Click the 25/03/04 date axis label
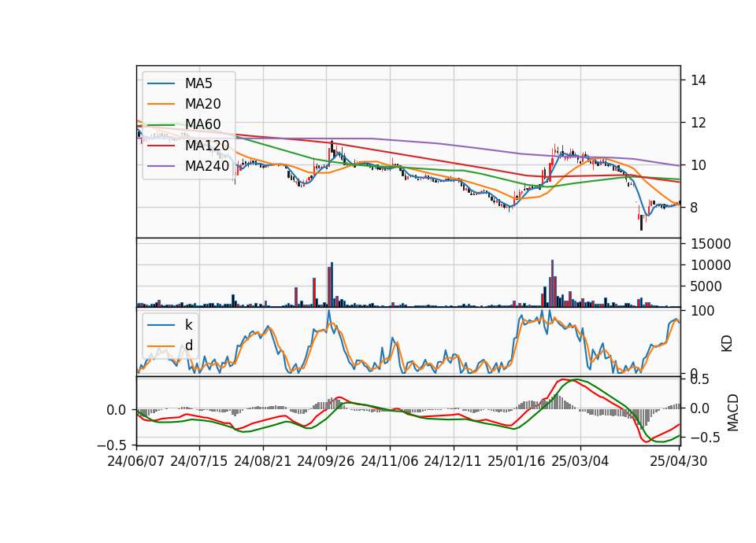756x543 pixels. (x=580, y=461)
